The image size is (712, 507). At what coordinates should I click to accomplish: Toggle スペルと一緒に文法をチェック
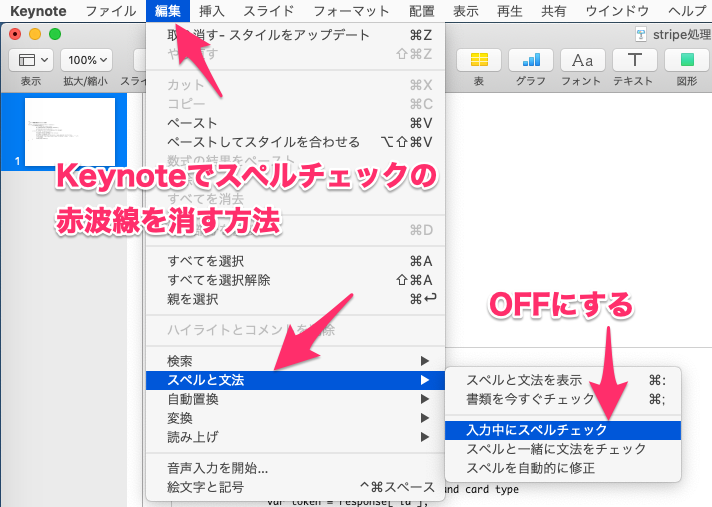click(563, 449)
